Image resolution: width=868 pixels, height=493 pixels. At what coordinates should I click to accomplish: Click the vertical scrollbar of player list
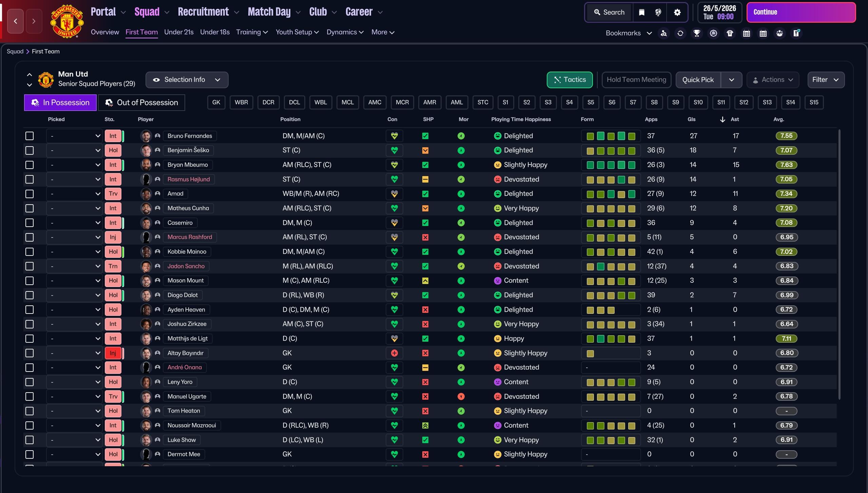[x=840, y=265]
